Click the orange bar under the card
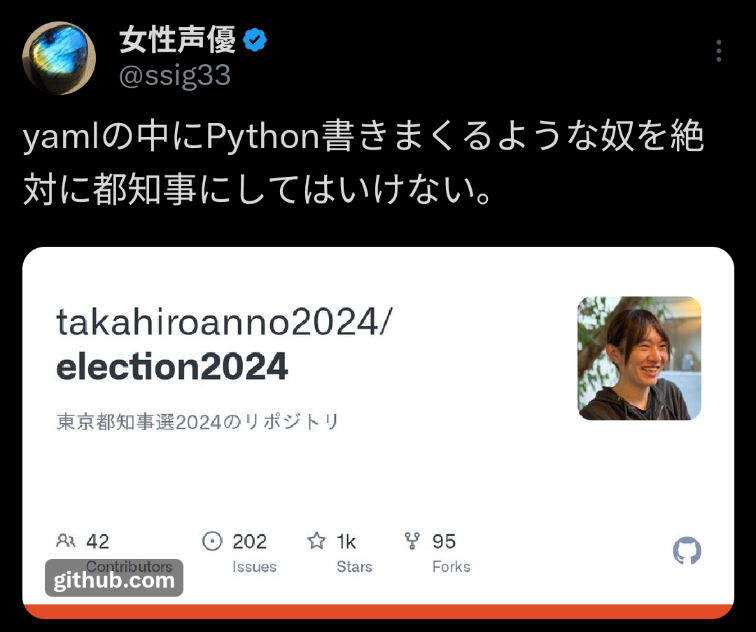756x632 pixels. point(378,612)
